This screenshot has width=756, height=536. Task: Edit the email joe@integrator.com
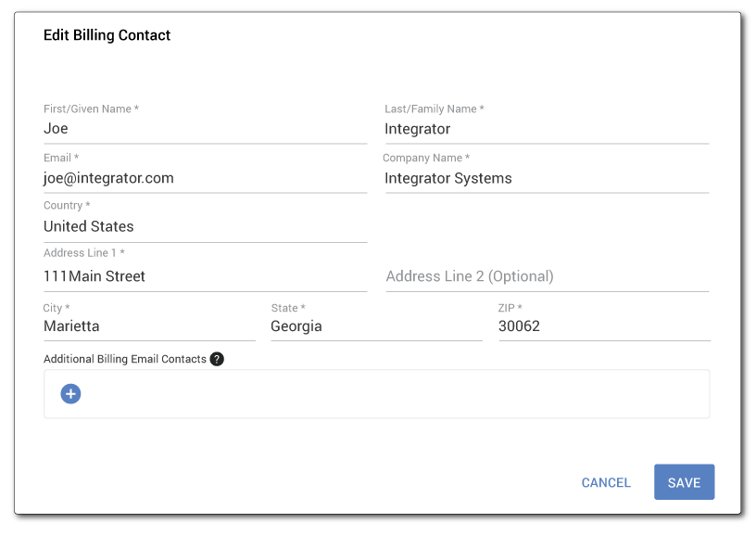pyautogui.click(x=205, y=178)
